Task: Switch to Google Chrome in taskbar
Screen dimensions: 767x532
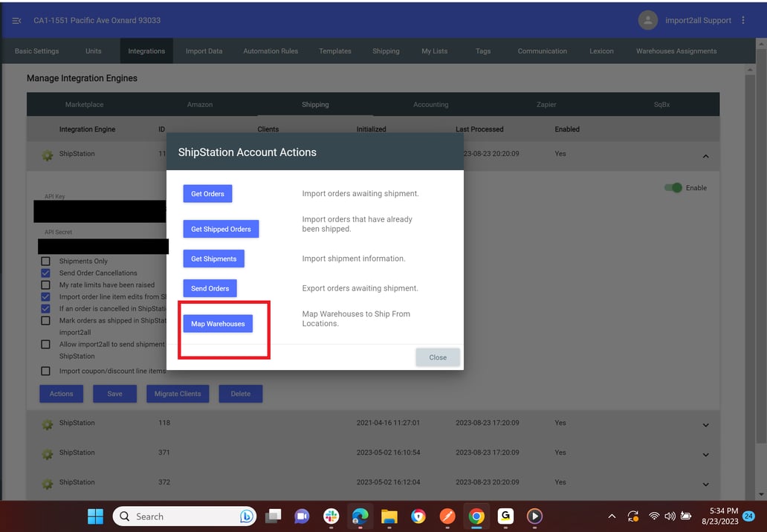Action: (476, 516)
